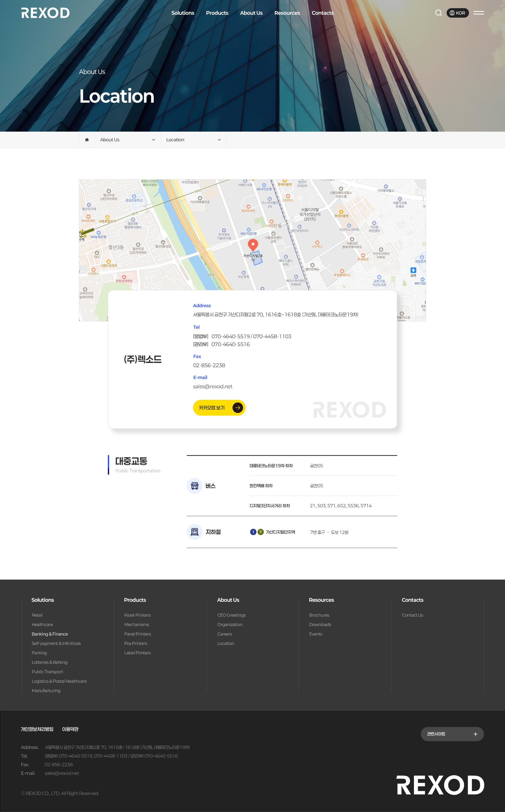Screen dimensions: 505x812
Task: Open Brochures footer link
Action: 319,615
